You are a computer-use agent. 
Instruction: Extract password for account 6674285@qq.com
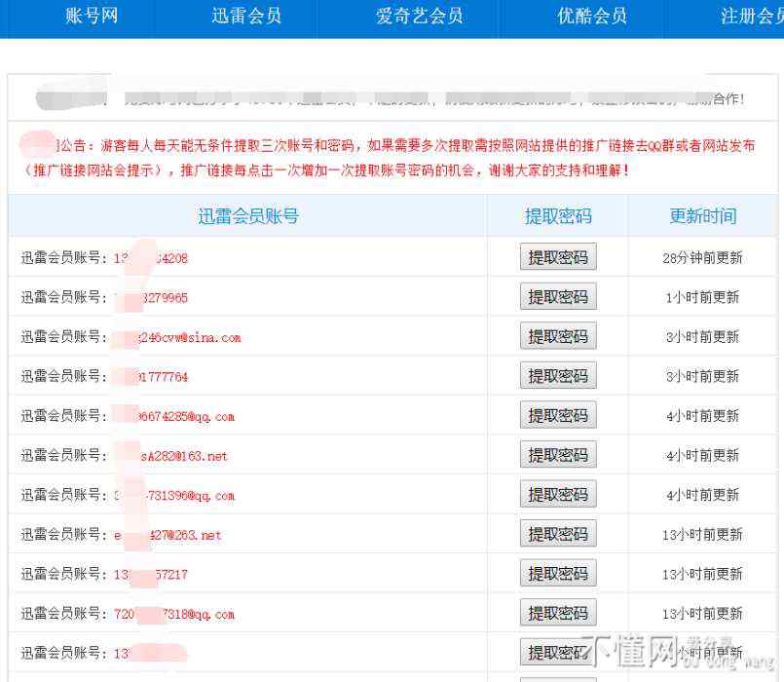pyautogui.click(x=558, y=415)
